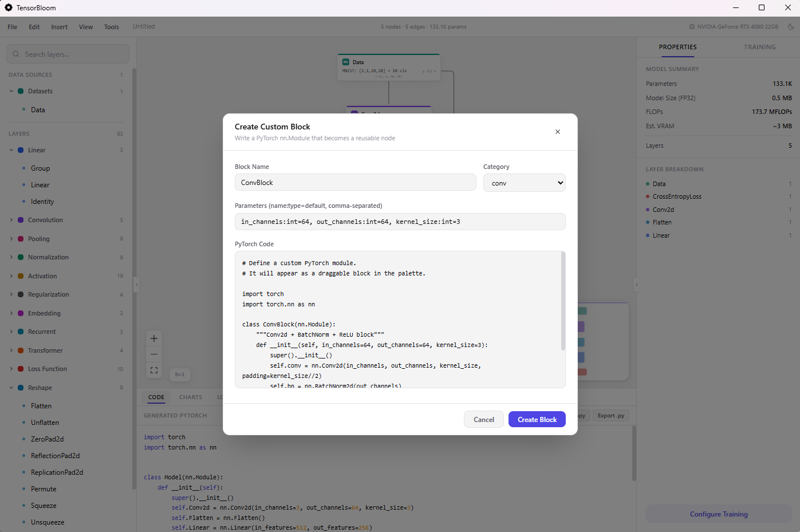Click the N=1 batch size badge
800x532 pixels.
click(x=180, y=375)
